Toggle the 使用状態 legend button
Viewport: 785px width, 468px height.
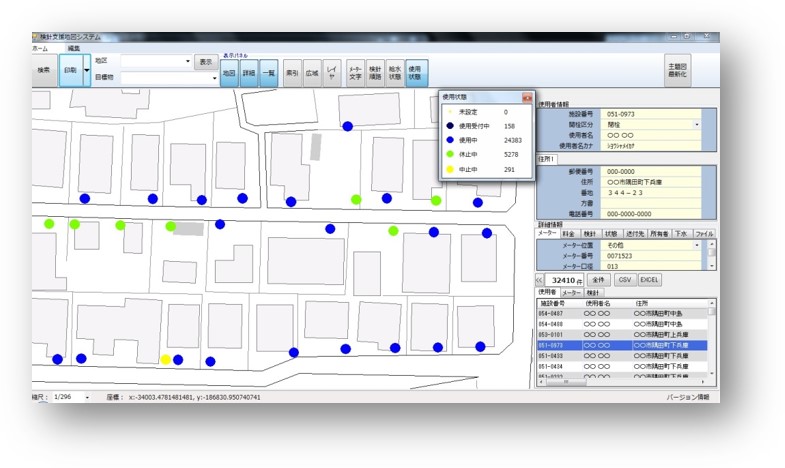pos(415,73)
